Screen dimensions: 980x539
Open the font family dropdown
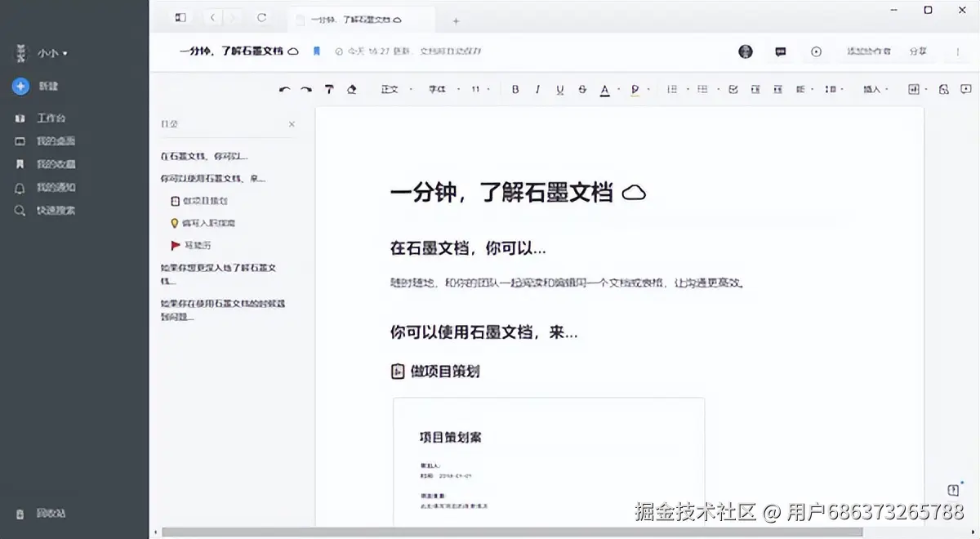point(443,89)
